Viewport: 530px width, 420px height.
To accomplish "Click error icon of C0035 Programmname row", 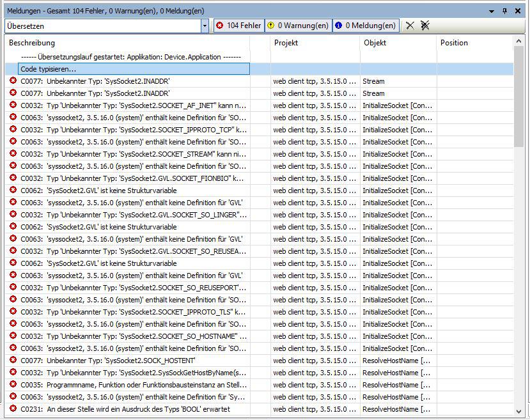I will point(13,385).
